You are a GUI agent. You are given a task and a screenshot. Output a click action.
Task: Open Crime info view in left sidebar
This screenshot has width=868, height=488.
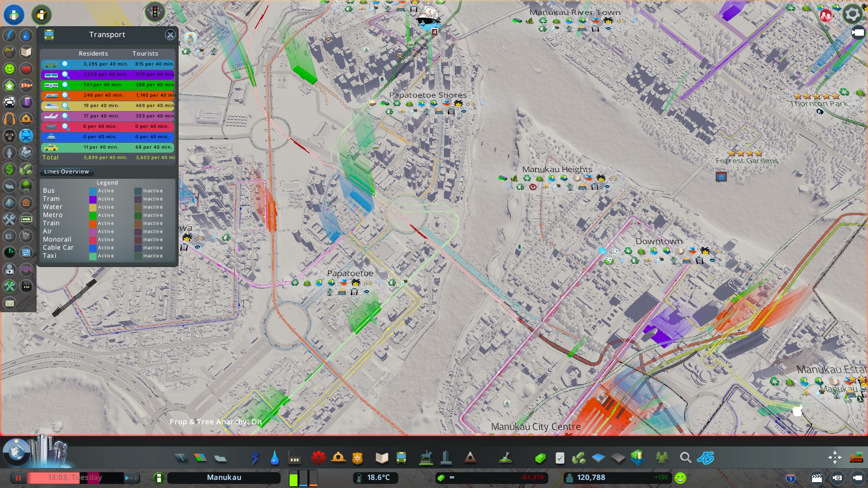coord(9,136)
